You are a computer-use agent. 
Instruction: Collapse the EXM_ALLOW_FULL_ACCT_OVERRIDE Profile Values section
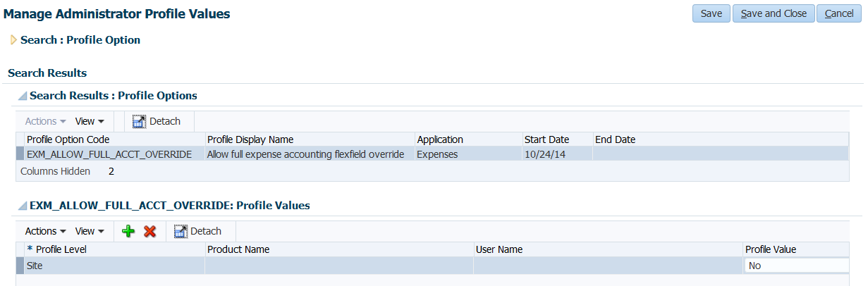pyautogui.click(x=22, y=206)
